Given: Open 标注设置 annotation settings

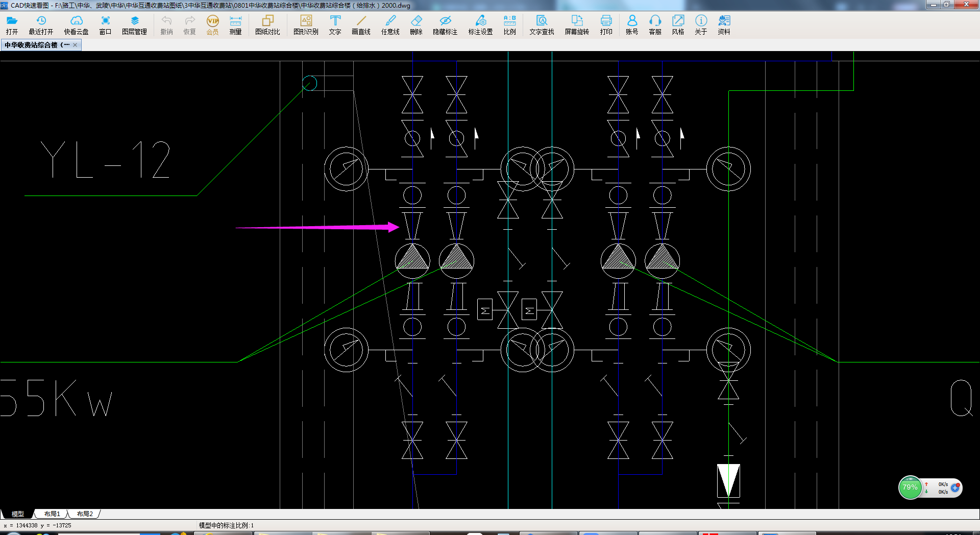Looking at the screenshot, I should [x=480, y=25].
